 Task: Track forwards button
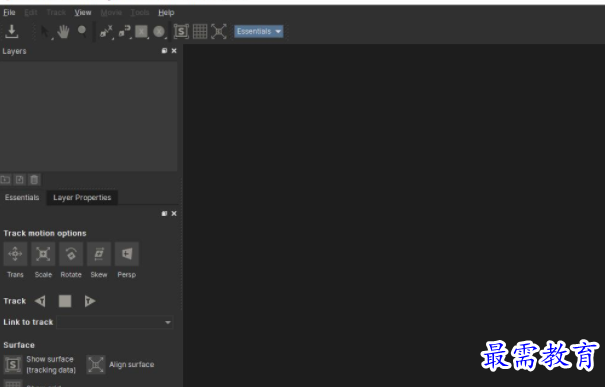click(x=90, y=301)
